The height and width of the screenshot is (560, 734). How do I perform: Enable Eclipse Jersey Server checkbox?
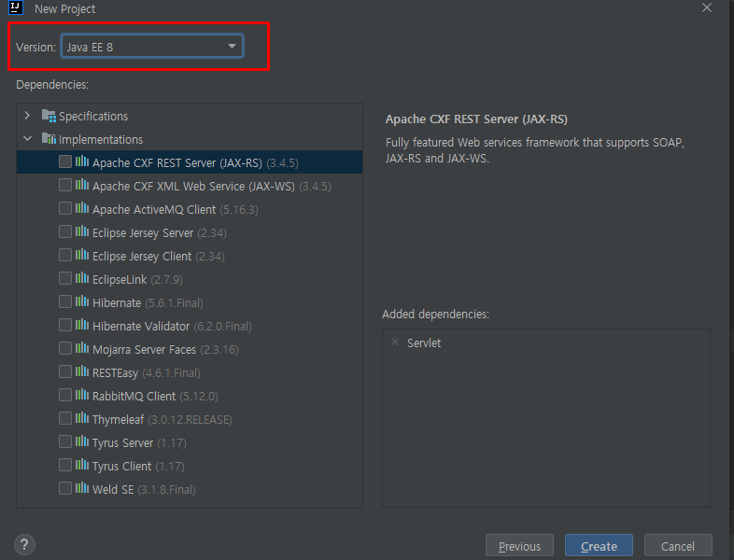point(65,231)
